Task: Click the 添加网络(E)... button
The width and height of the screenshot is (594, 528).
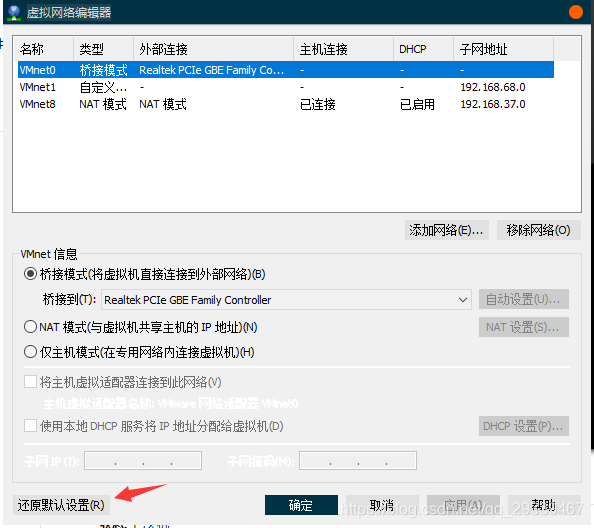Action: click(x=446, y=230)
